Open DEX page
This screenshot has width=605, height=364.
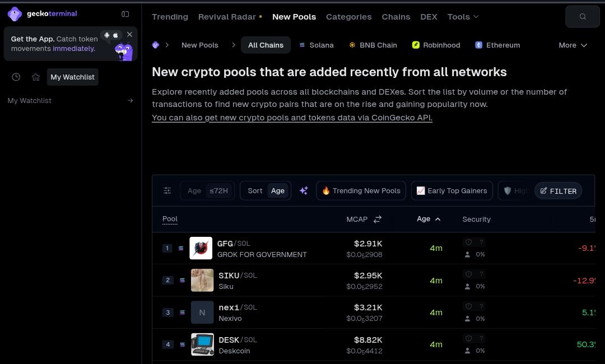429,17
